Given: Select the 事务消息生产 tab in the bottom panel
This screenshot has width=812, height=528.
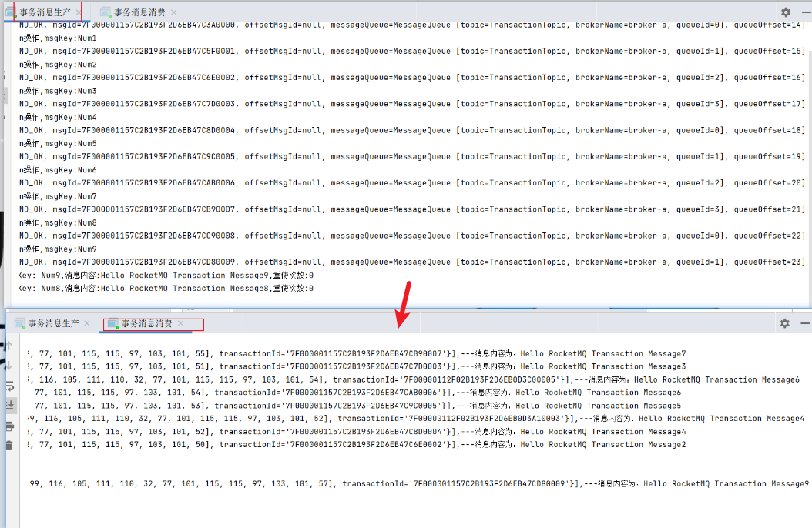Looking at the screenshot, I should coord(53,323).
